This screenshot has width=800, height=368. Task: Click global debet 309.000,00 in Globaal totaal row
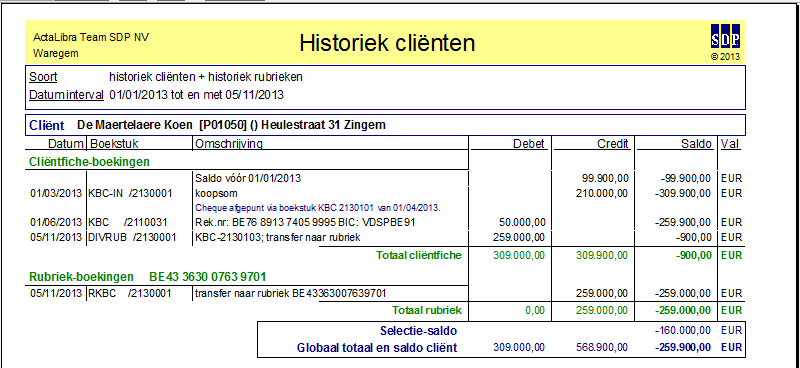[x=519, y=348]
